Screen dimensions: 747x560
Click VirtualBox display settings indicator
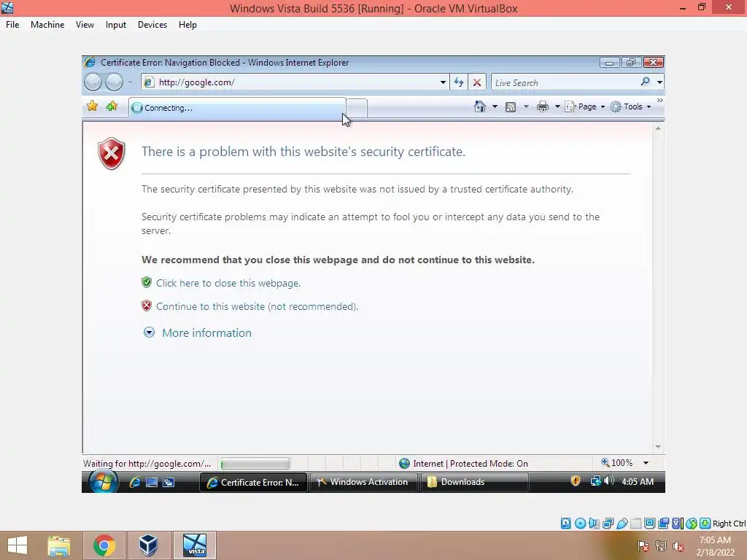point(649,524)
